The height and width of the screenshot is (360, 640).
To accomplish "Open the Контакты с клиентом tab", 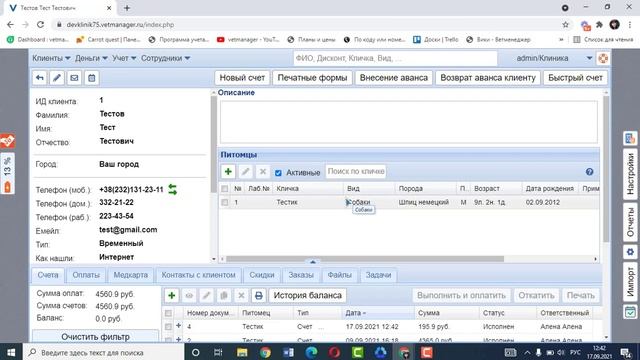I will coord(198,275).
